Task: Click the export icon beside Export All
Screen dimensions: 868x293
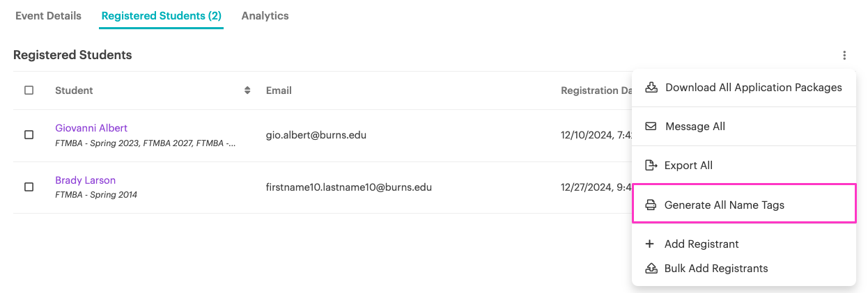Action: pos(651,166)
